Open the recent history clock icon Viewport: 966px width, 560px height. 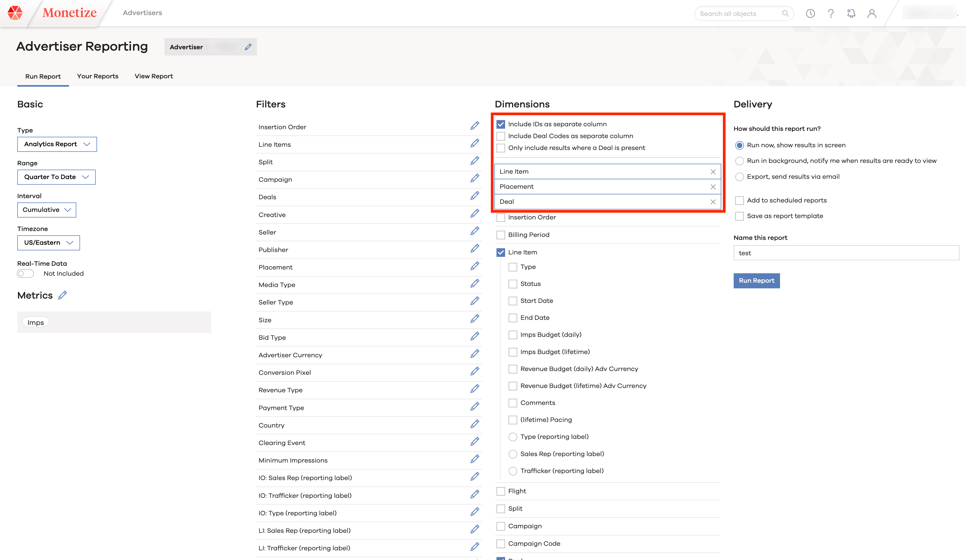810,13
